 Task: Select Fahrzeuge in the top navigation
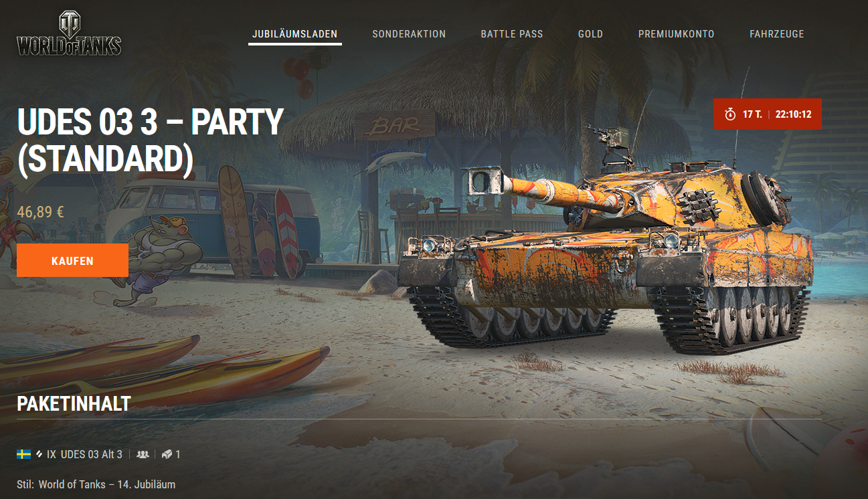pos(776,34)
